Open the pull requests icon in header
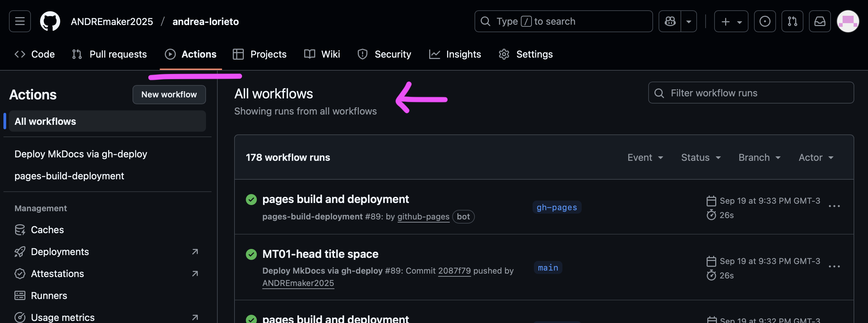This screenshot has height=323, width=868. pyautogui.click(x=792, y=21)
